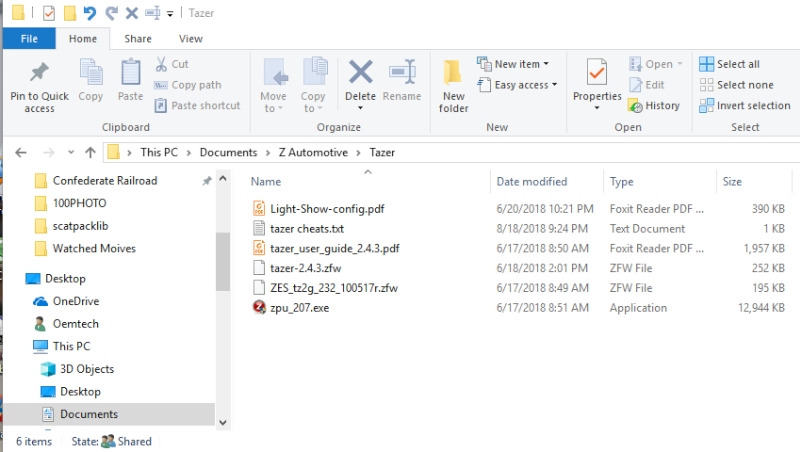This screenshot has width=800, height=452.
Task: Expand chevron after Z Automotive breadcrumb
Action: 359,153
